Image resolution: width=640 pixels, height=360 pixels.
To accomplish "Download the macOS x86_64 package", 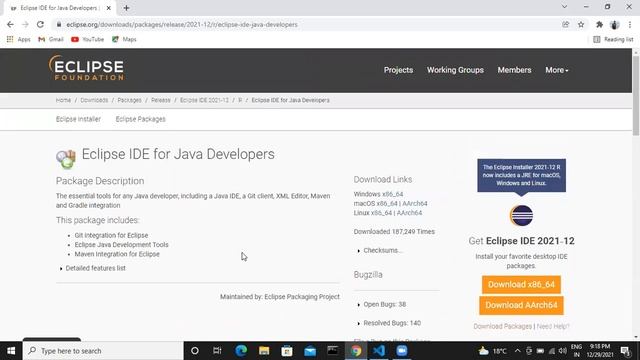I will [x=376, y=203].
